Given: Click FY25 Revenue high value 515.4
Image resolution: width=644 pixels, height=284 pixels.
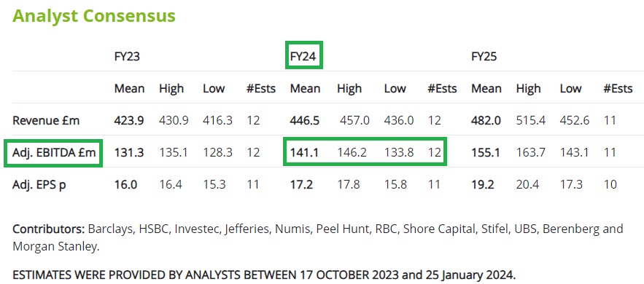Looking at the screenshot, I should (x=531, y=120).
